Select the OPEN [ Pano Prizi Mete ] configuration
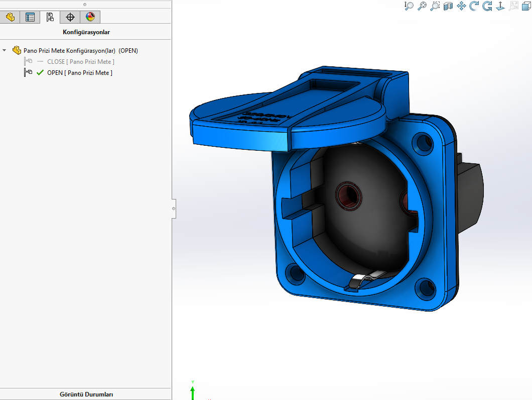 point(79,73)
